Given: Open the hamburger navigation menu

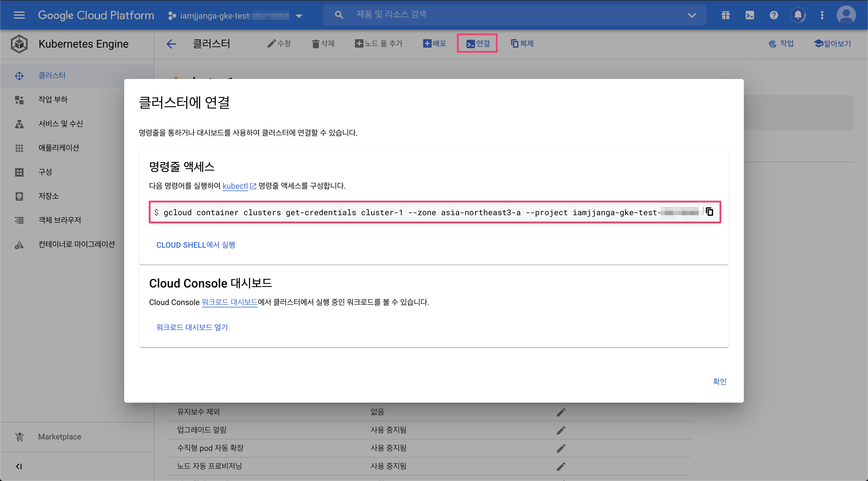Looking at the screenshot, I should 19,15.
